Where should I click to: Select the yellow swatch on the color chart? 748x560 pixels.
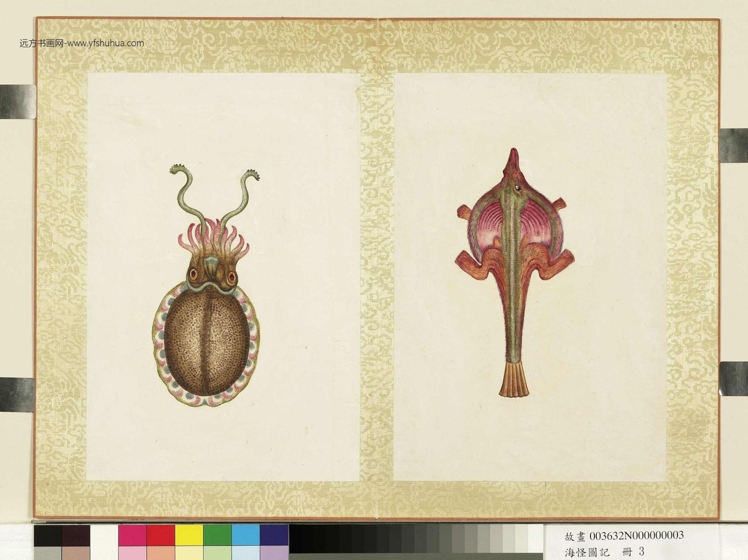click(x=189, y=535)
